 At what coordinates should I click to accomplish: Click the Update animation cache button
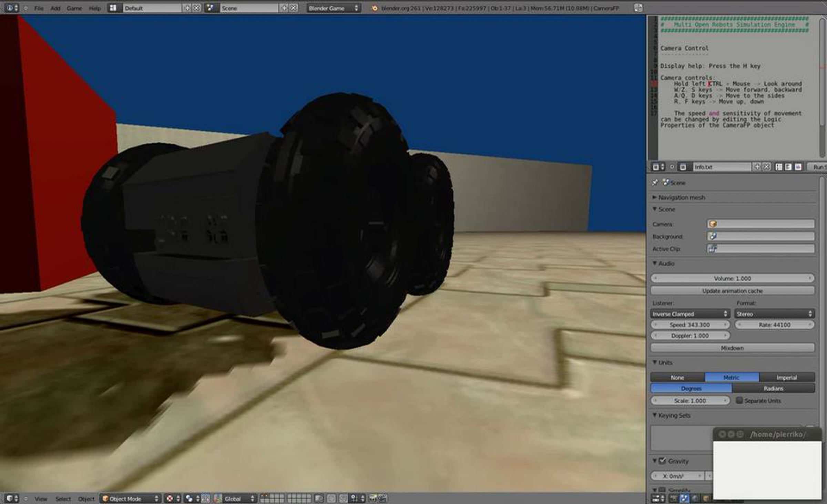[732, 291]
